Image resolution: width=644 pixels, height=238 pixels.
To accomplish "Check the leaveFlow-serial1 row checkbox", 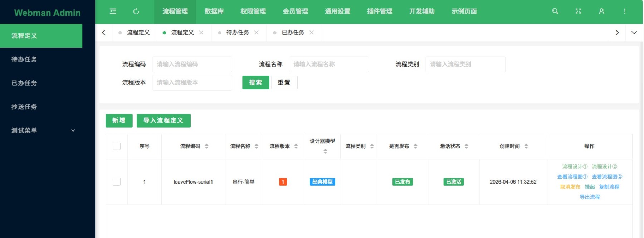I will (x=117, y=182).
